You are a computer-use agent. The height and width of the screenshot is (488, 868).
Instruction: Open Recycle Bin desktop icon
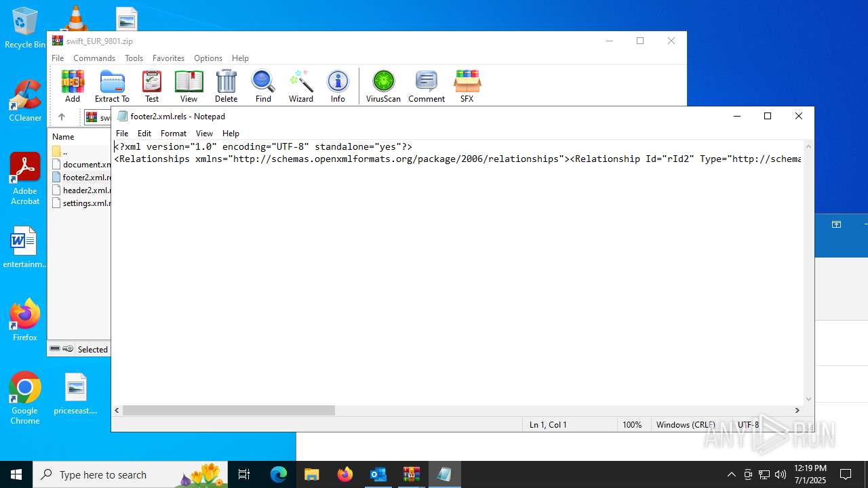24,28
